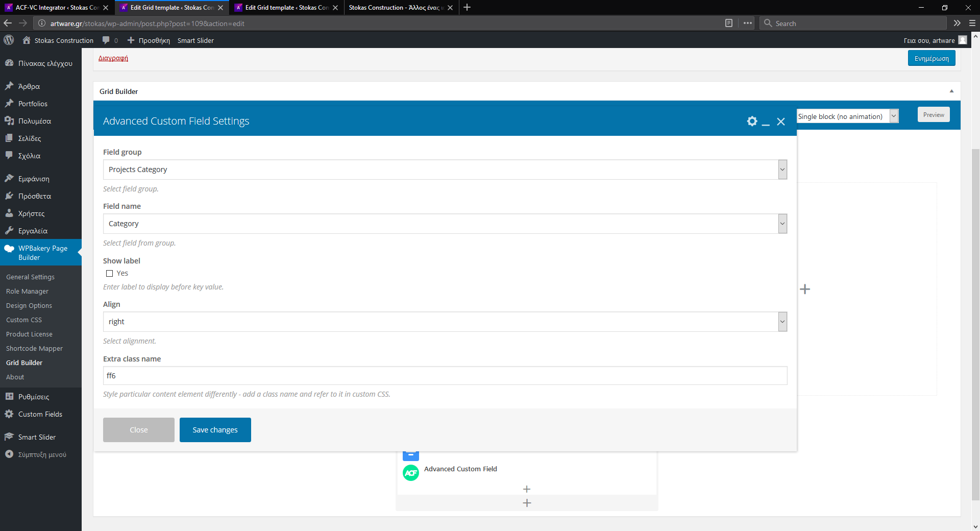Open the browser hamburger menu
This screenshot has height=531, width=980.
tap(972, 23)
